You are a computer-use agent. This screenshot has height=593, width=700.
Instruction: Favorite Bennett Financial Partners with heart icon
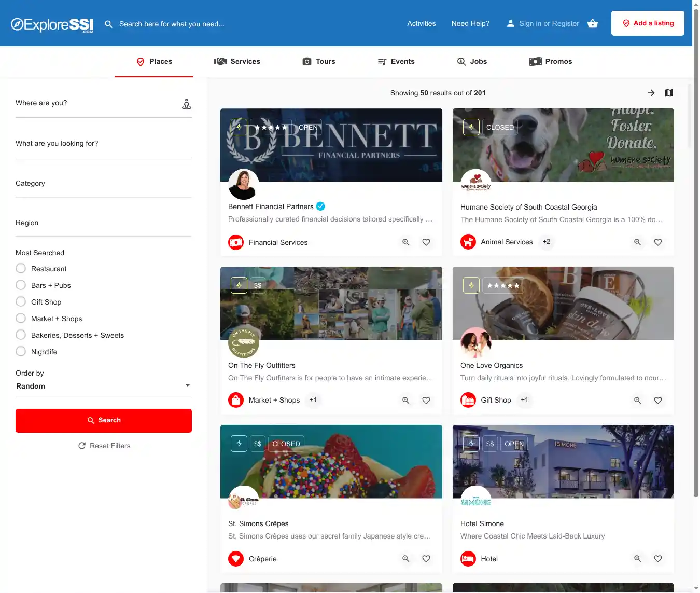coord(426,242)
